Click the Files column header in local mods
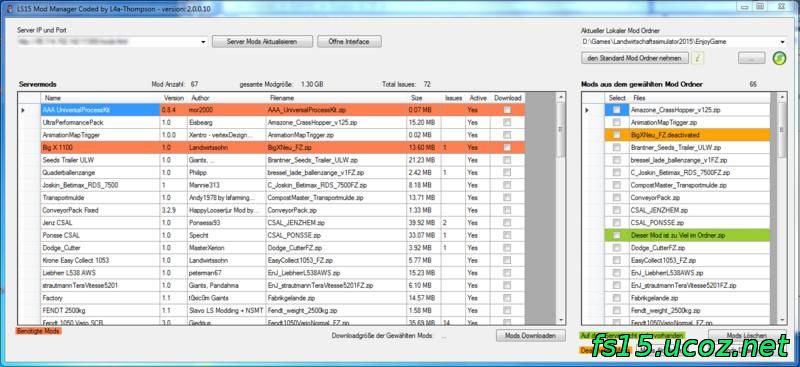This screenshot has height=367, width=800. pyautogui.click(x=700, y=97)
